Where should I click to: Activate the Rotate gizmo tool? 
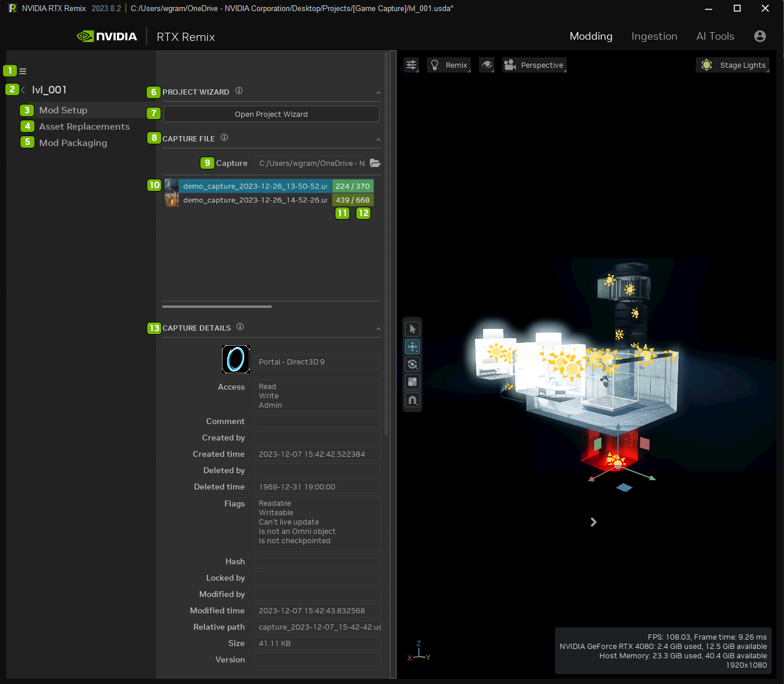412,364
